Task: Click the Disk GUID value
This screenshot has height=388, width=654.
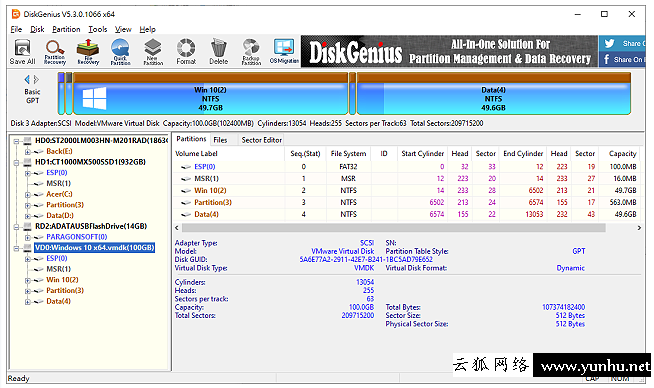Action: tap(366, 260)
